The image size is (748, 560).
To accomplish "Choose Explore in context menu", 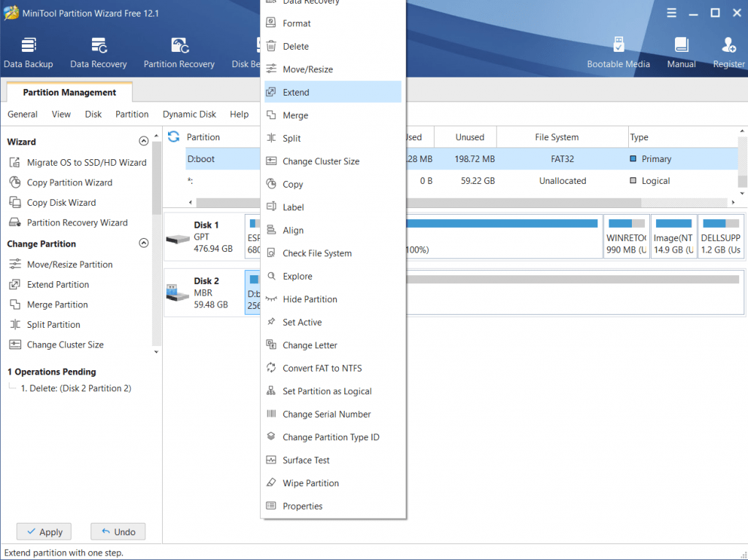I will (x=333, y=276).
